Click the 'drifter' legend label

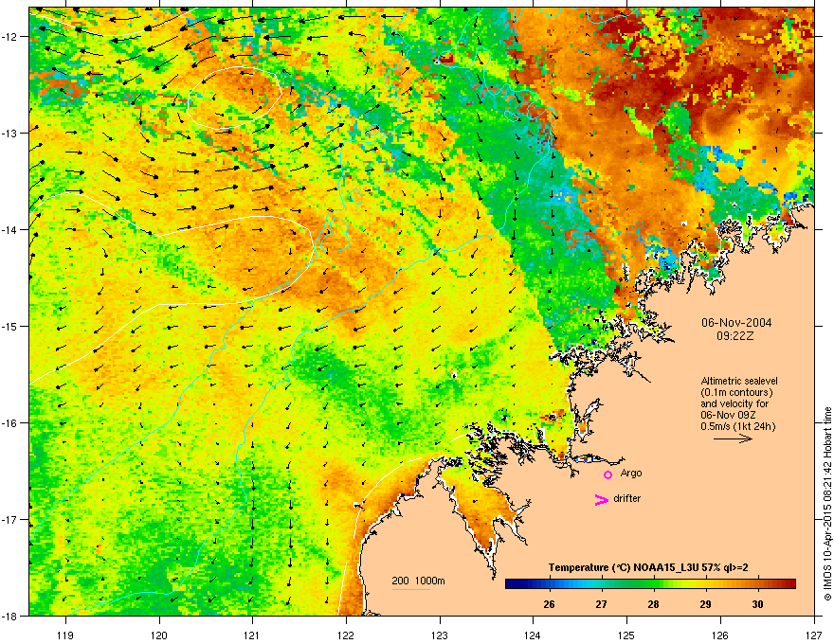(627, 498)
